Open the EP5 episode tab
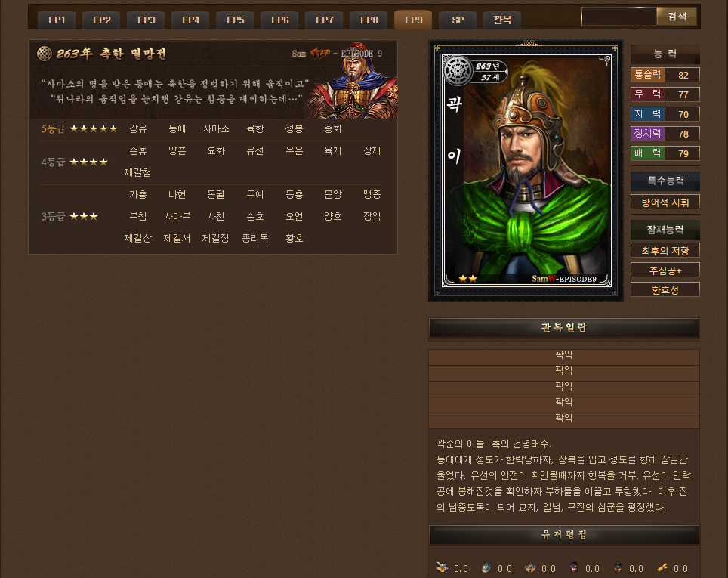This screenshot has height=578, width=728. point(236,20)
